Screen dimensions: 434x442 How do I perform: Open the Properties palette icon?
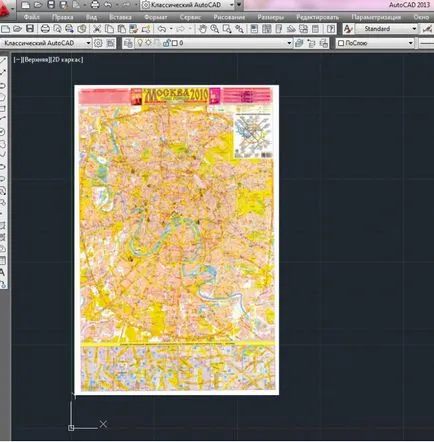coord(254,29)
